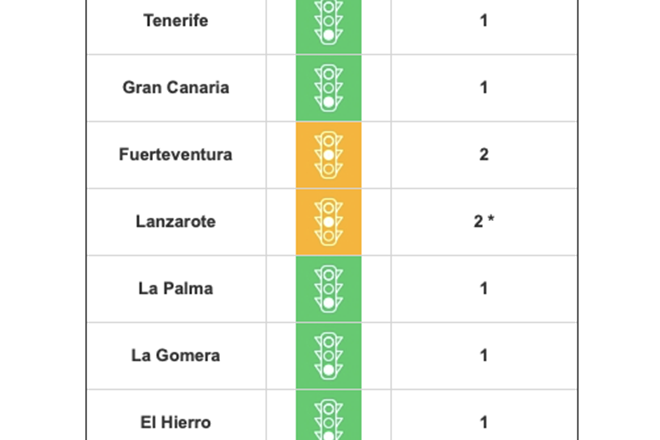Select the Tenerife island name
The height and width of the screenshot is (440, 660).
pos(176,21)
